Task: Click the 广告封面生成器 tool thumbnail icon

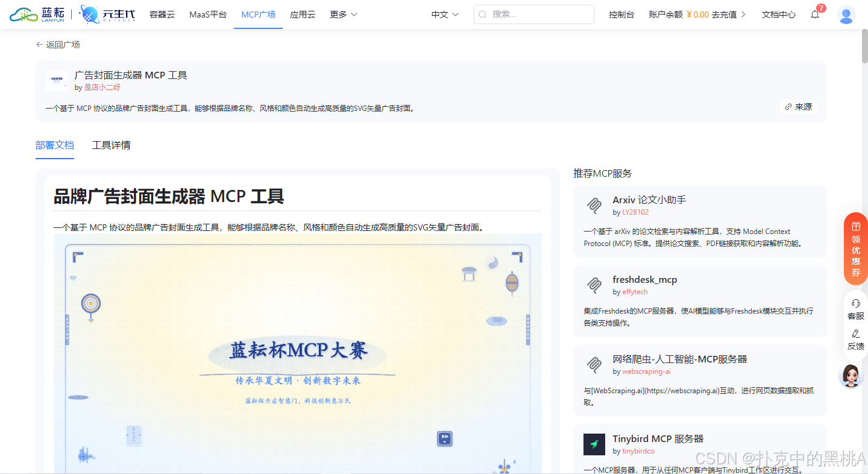Action: pos(57,81)
